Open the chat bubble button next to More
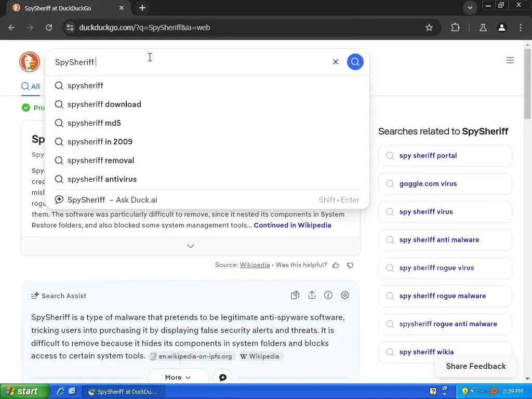Viewport: 532px width, 399px height. [x=223, y=377]
